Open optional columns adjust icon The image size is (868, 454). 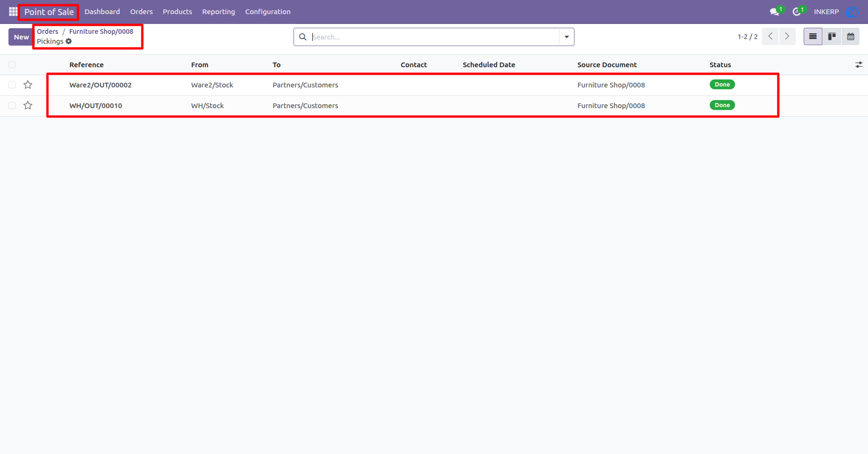(x=859, y=65)
